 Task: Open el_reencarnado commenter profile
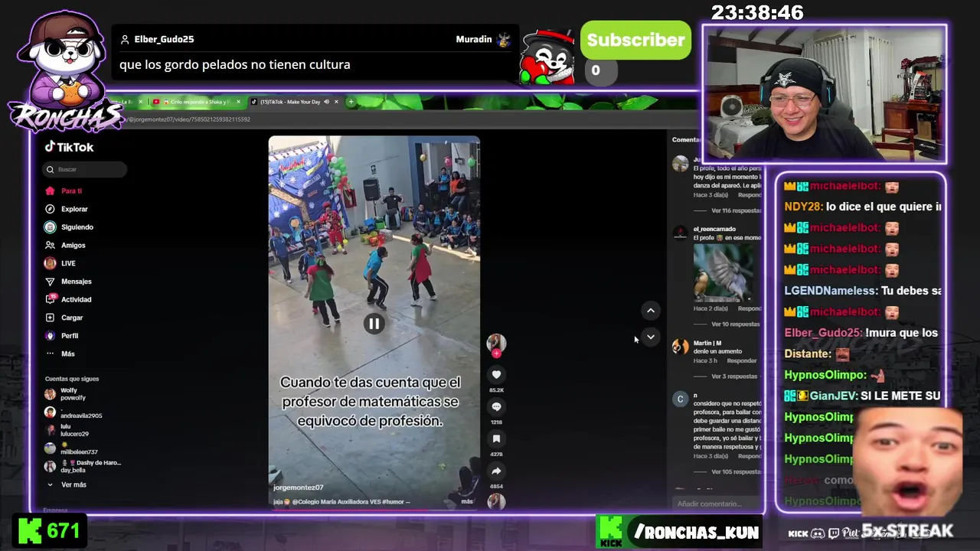coord(714,229)
